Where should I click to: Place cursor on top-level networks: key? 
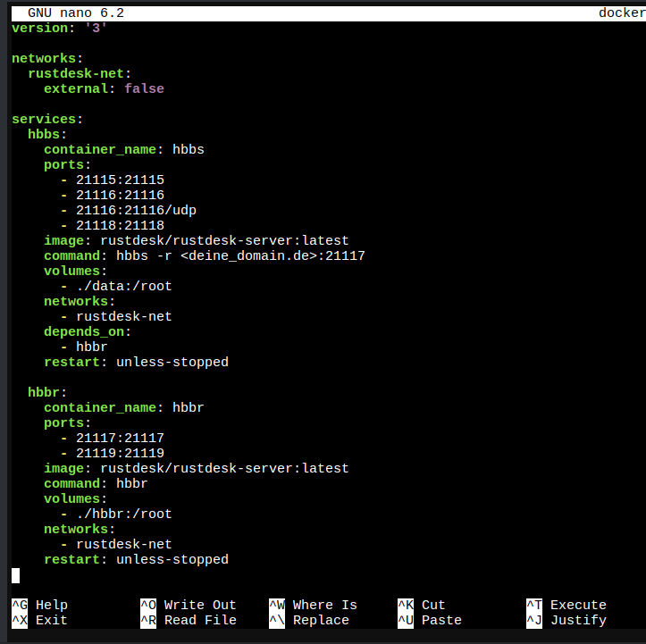(x=47, y=58)
